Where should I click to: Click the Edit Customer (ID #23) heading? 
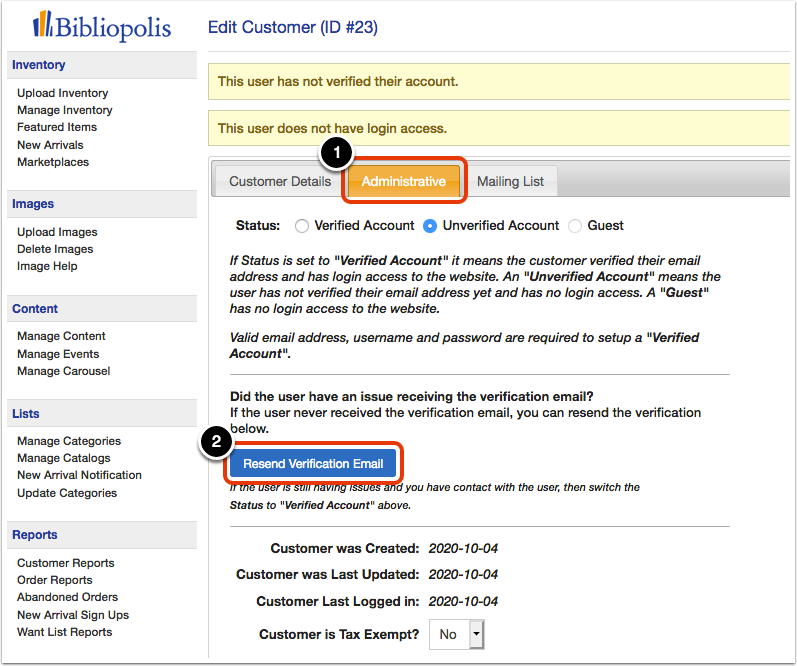coord(293,27)
